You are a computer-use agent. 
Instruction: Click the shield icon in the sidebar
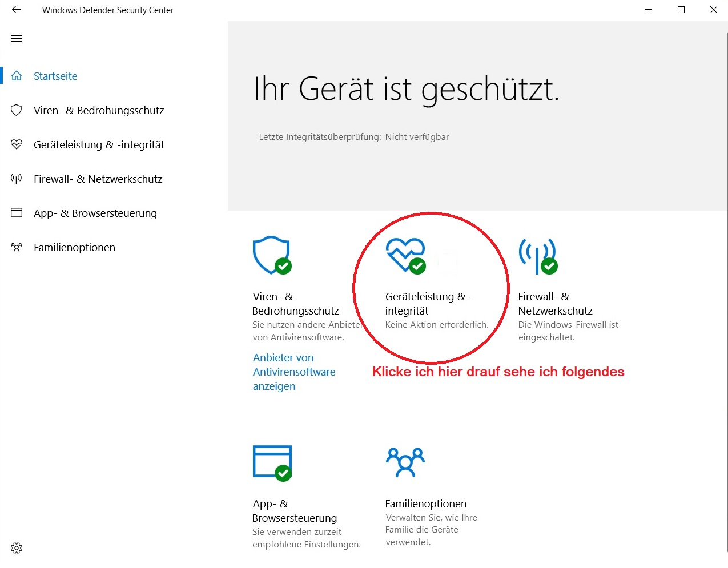[17, 110]
